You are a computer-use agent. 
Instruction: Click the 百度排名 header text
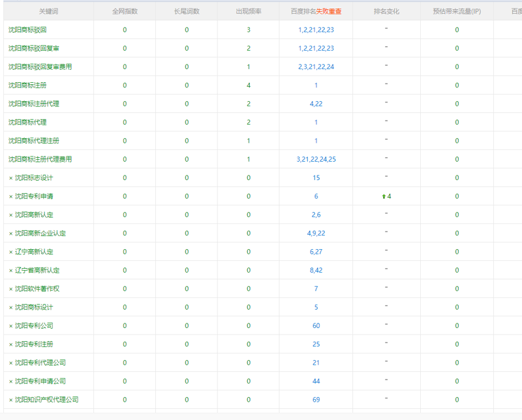pos(303,11)
